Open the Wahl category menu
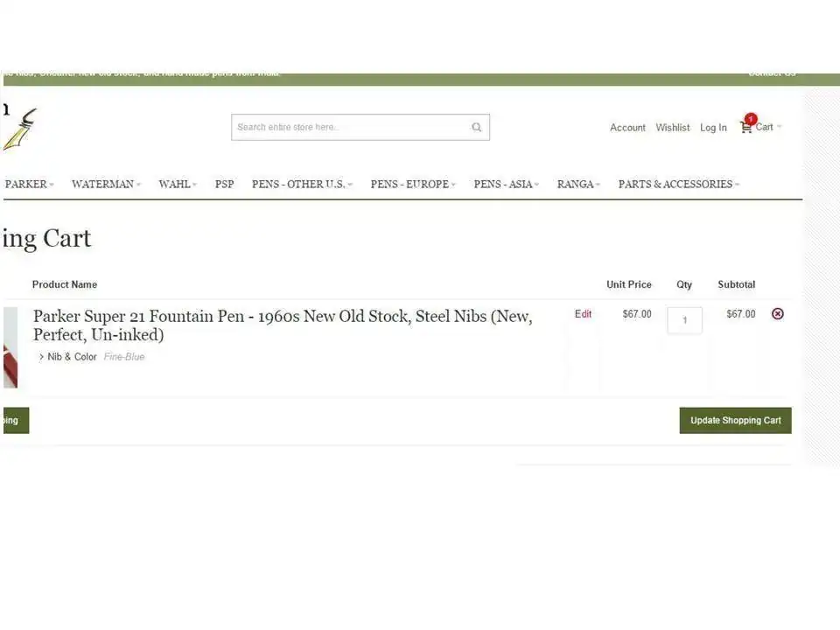The image size is (840, 630). (x=177, y=185)
